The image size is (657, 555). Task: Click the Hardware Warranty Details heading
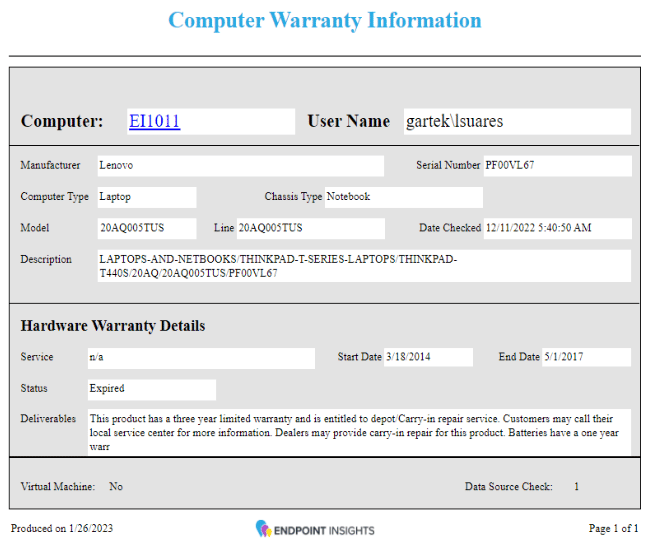113,326
